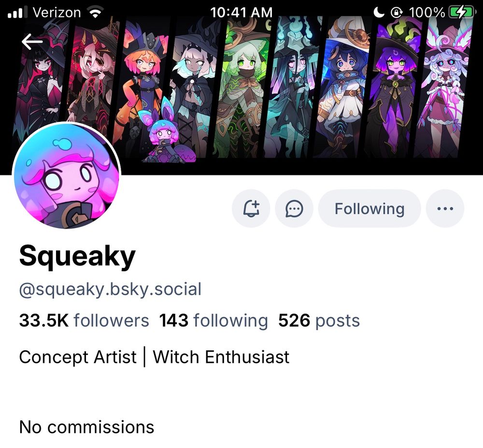Open Squeaky's round profile avatar
The image size is (483, 448).
pyautogui.click(x=66, y=176)
